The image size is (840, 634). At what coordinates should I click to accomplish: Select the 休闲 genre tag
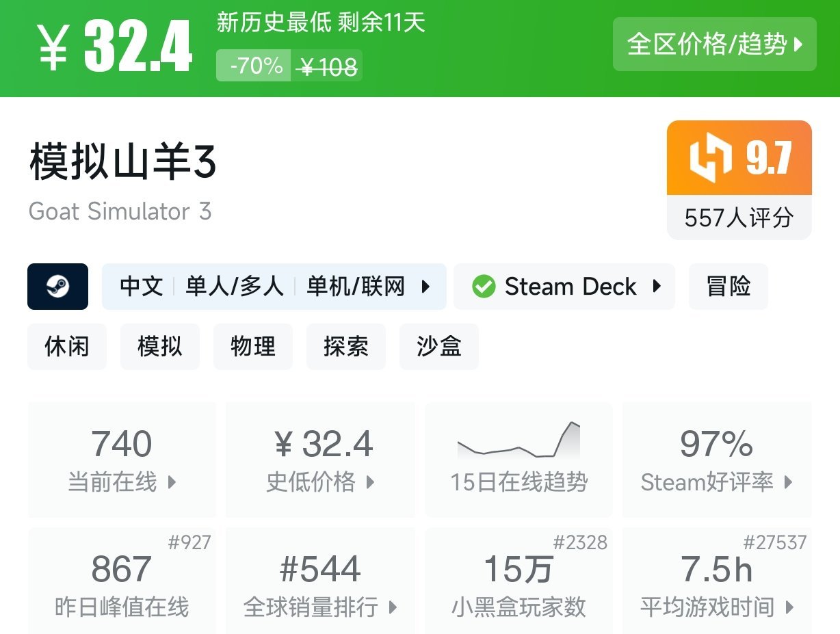click(67, 347)
